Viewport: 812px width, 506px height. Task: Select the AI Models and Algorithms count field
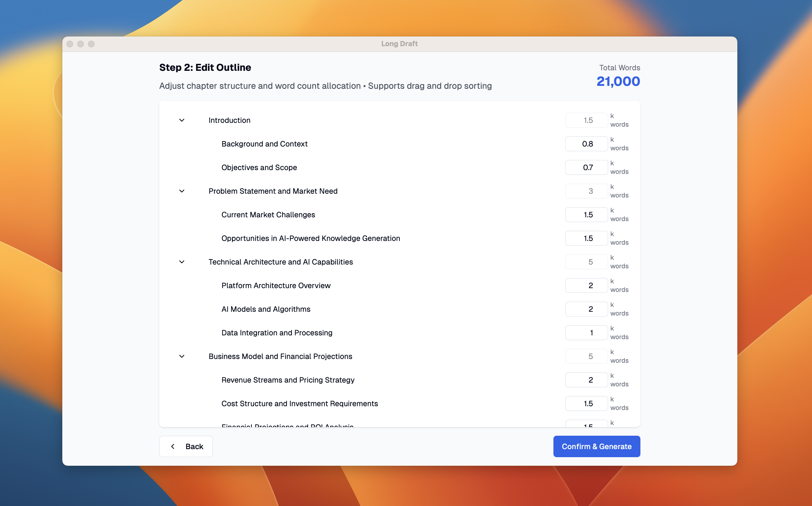(x=586, y=309)
